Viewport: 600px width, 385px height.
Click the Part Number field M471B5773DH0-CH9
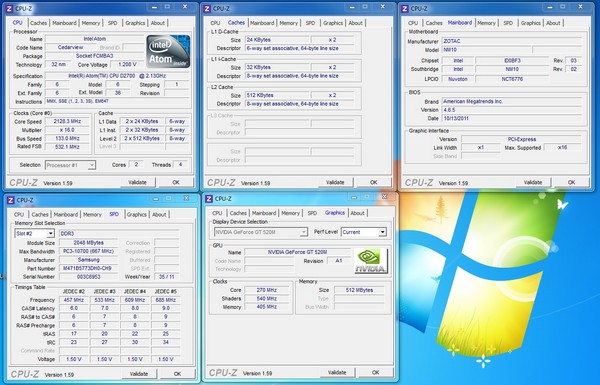click(88, 268)
